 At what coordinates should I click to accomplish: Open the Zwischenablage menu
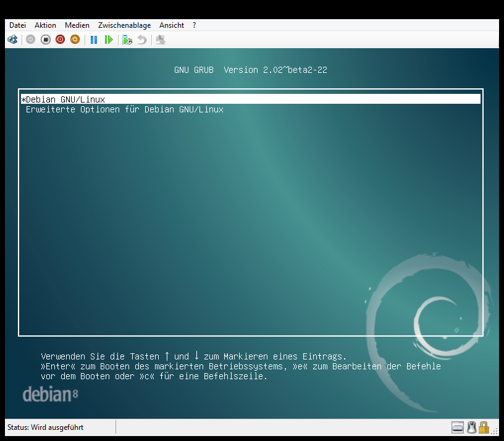124,25
